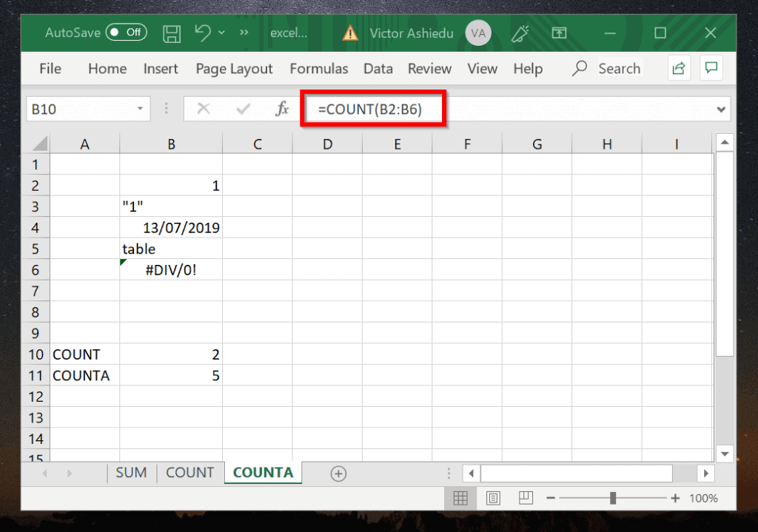The height and width of the screenshot is (532, 758).
Task: Open the Undo history dropdown arrow
Action: [x=221, y=33]
